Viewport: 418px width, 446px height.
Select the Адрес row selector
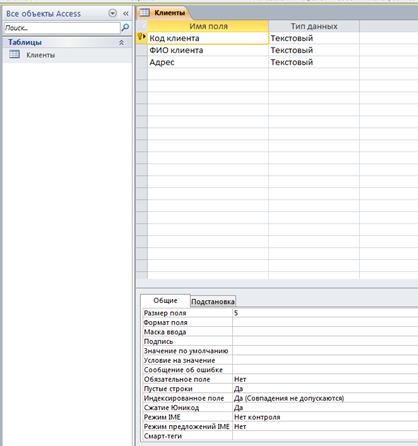142,62
